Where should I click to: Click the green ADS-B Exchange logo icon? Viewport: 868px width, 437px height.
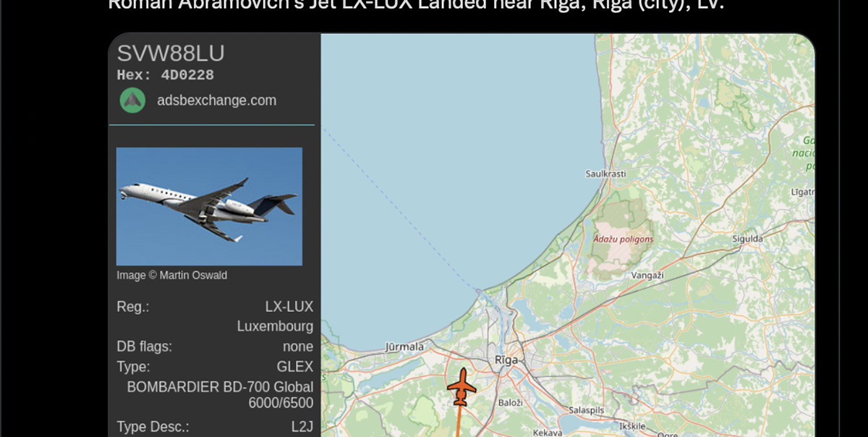click(132, 100)
